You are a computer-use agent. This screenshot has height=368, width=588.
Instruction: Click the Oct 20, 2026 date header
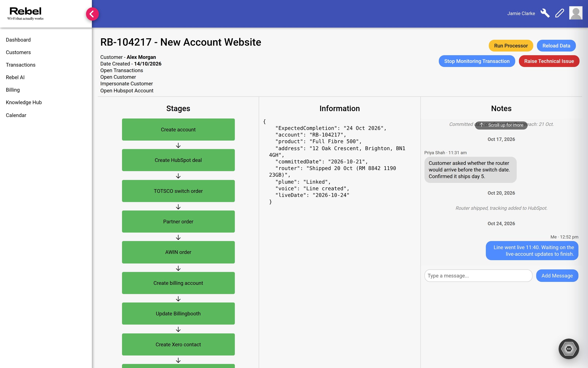(501, 193)
